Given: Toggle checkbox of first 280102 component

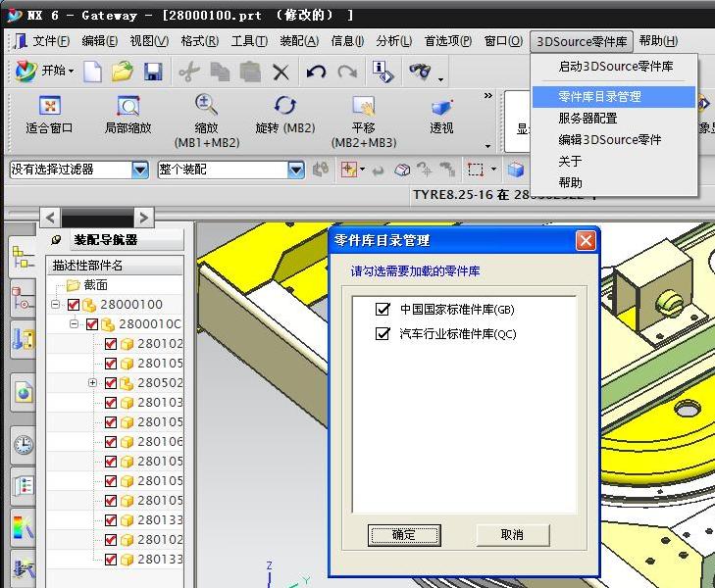Looking at the screenshot, I should point(111,343).
